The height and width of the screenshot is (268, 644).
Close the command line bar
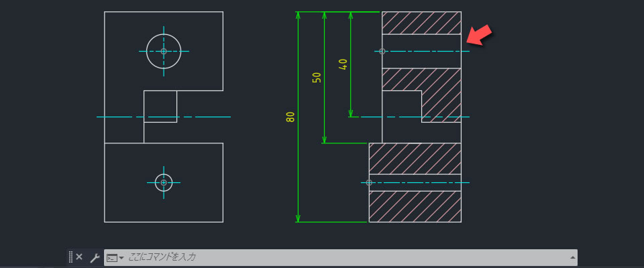click(79, 257)
